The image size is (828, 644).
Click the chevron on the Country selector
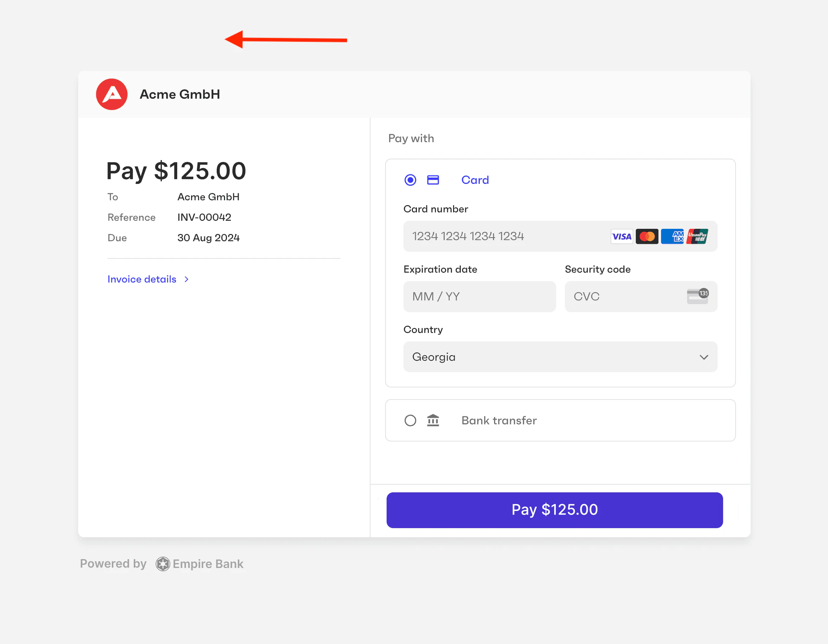[704, 357]
